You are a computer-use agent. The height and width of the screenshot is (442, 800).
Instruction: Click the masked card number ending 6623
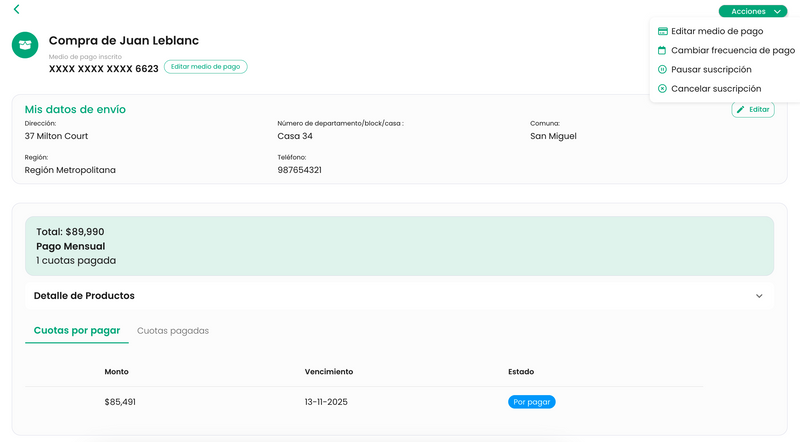click(103, 69)
